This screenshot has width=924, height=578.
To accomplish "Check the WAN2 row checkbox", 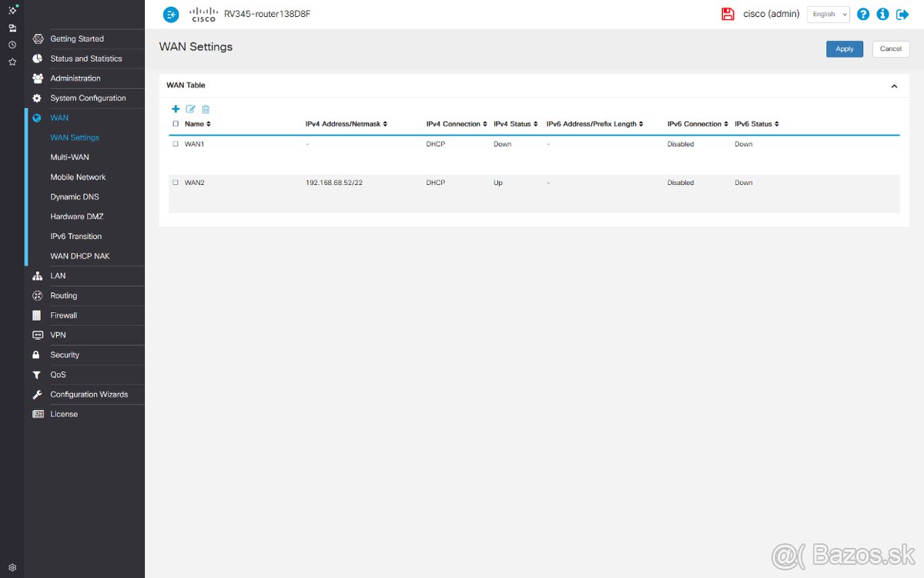I will [176, 183].
